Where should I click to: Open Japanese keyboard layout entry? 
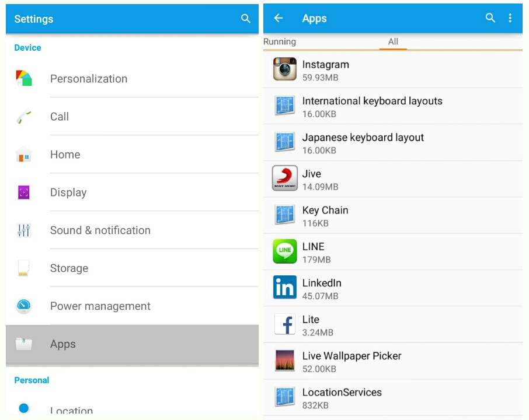tap(393, 142)
